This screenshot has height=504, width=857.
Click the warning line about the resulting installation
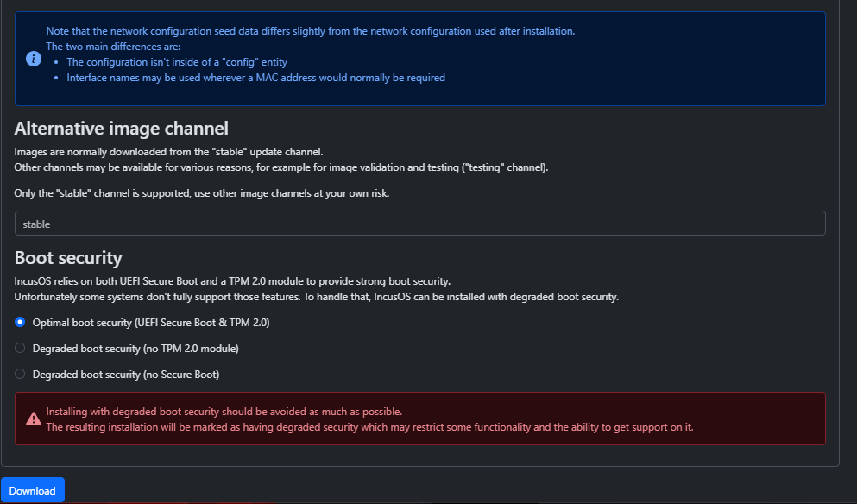pyautogui.click(x=369, y=426)
